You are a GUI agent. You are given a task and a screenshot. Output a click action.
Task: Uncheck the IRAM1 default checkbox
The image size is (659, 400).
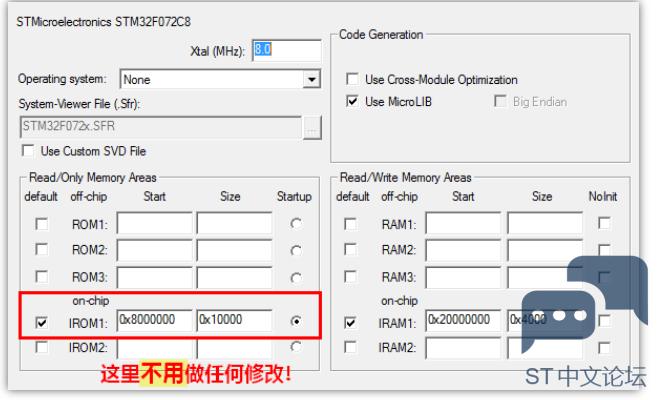pos(350,323)
